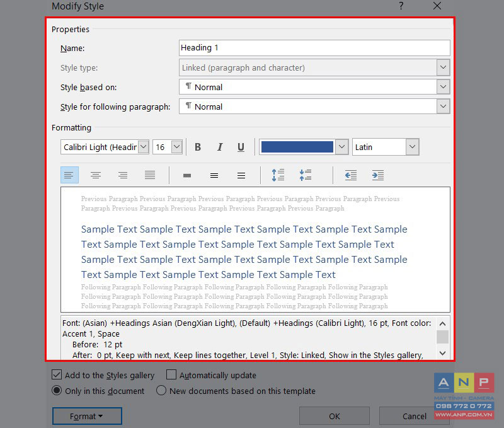
Task: Click description scrollbar down arrow
Action: (x=443, y=353)
